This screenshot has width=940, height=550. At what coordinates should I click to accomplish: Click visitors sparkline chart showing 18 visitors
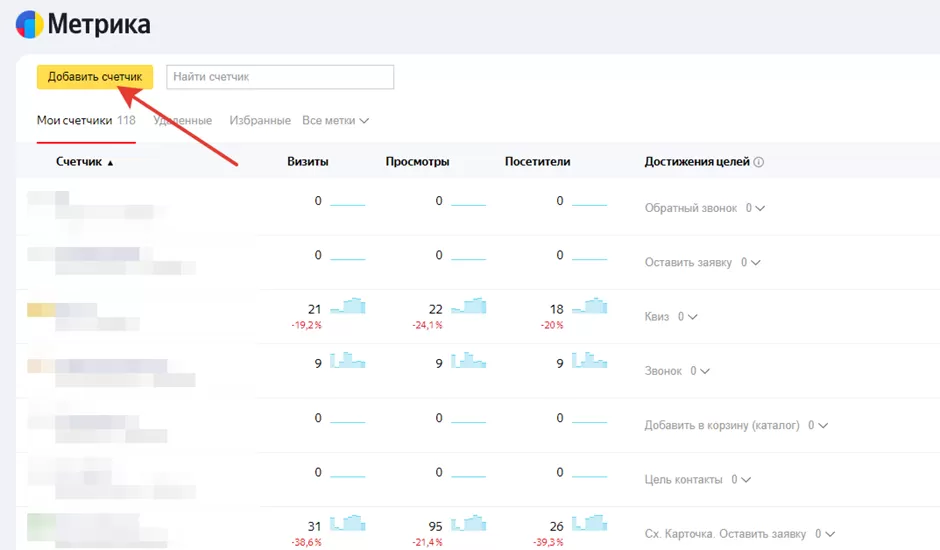[589, 306]
